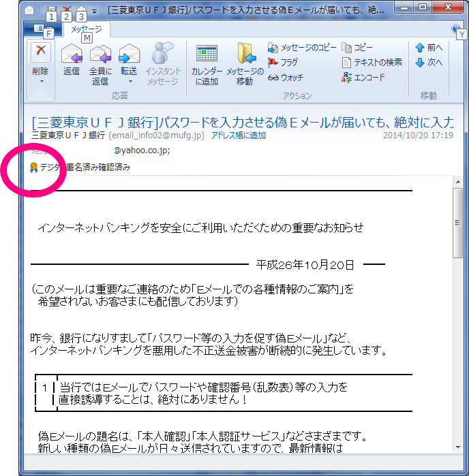The image size is (469, 476).
Task: Click the フラグ red flag button
Action: tap(283, 63)
